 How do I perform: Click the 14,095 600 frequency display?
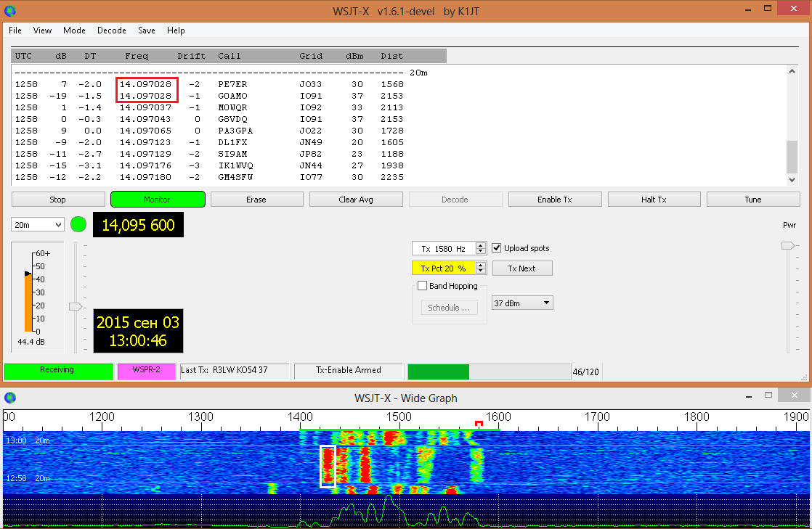(x=138, y=225)
